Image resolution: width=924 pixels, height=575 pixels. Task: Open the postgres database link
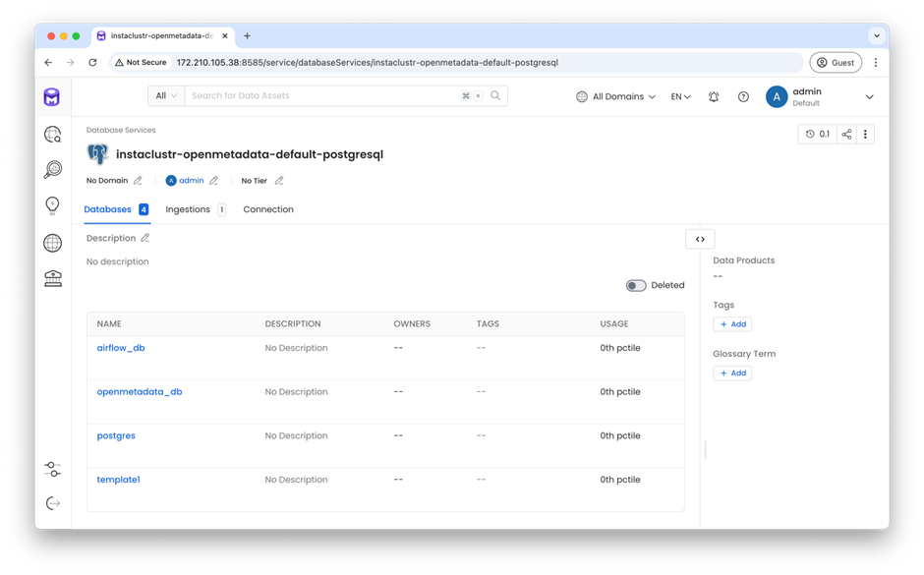116,435
